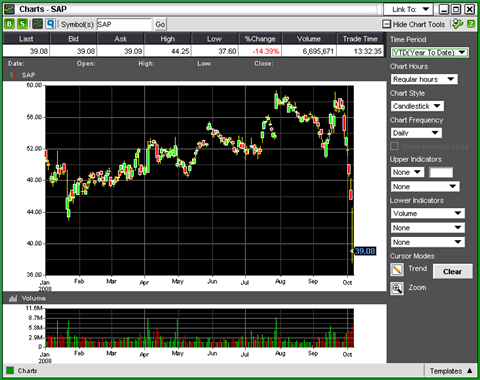Select the Trend pencil cursor icon
Viewport: 480px width, 380px height.
[397, 269]
